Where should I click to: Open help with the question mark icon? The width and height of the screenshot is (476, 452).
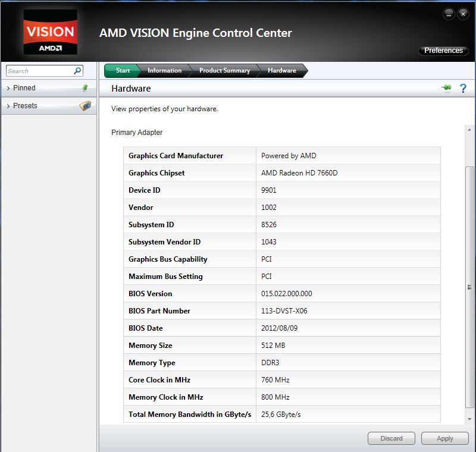click(x=462, y=89)
